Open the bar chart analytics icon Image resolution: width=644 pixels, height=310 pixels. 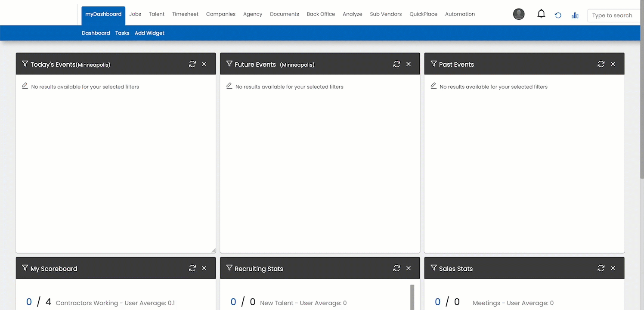(575, 15)
